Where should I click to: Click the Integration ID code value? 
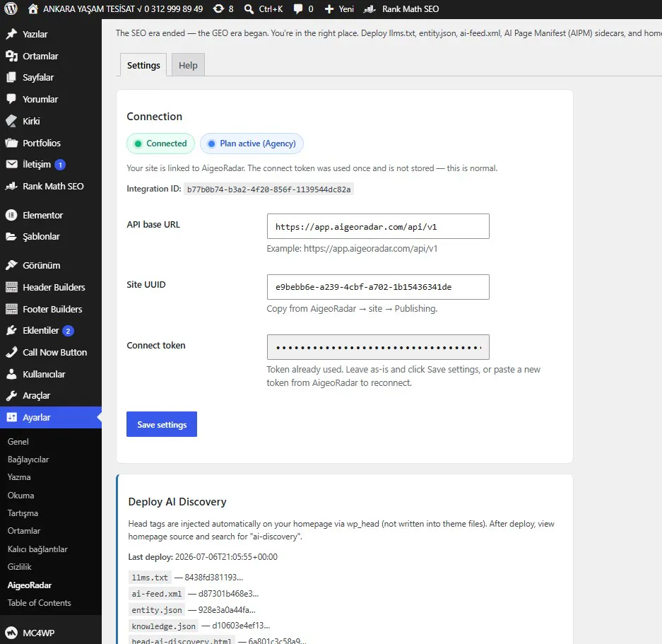pos(269,189)
